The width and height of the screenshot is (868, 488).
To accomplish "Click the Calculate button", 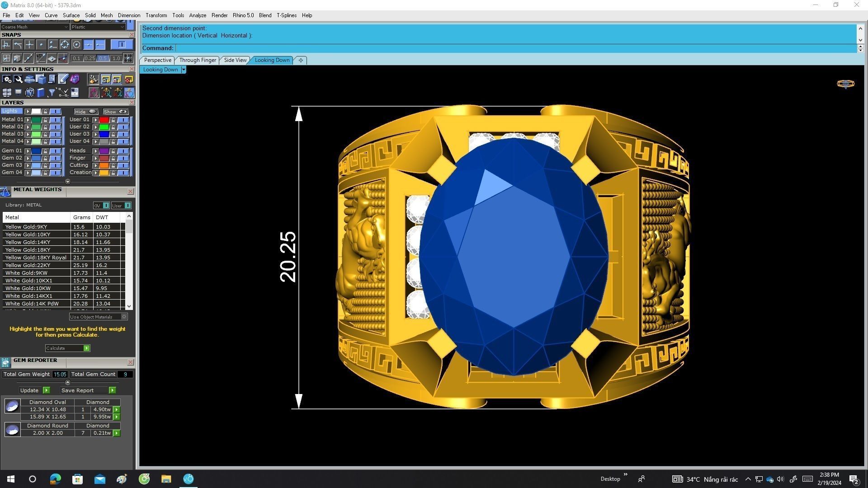I will pos(67,348).
